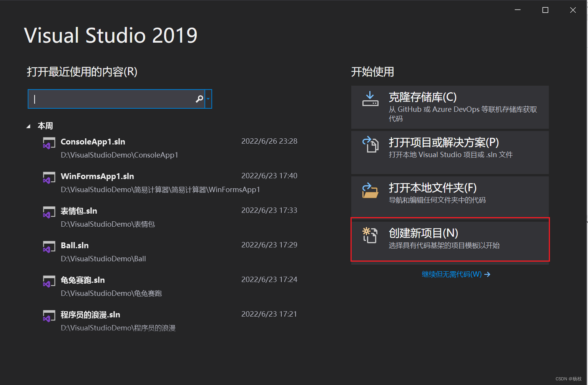Viewport: 588px width, 385px height.
Task: Start 克隆存储库(C) to clone code
Action: [450, 107]
